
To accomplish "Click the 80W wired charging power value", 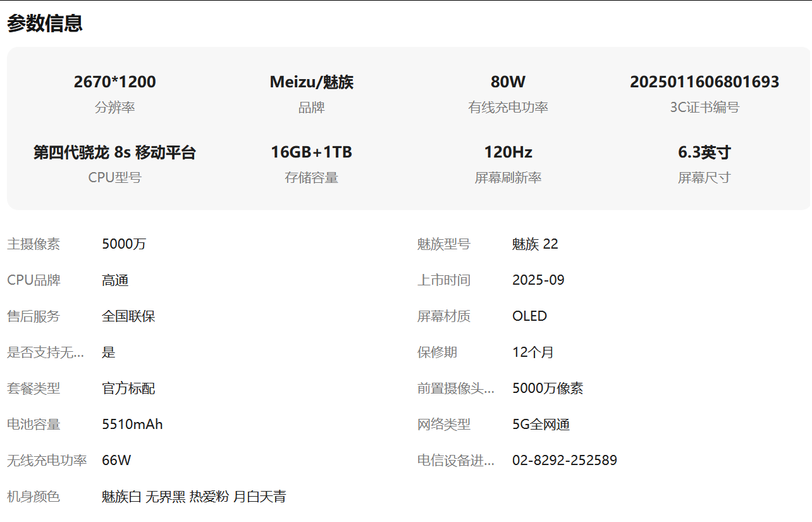I will pos(508,82).
